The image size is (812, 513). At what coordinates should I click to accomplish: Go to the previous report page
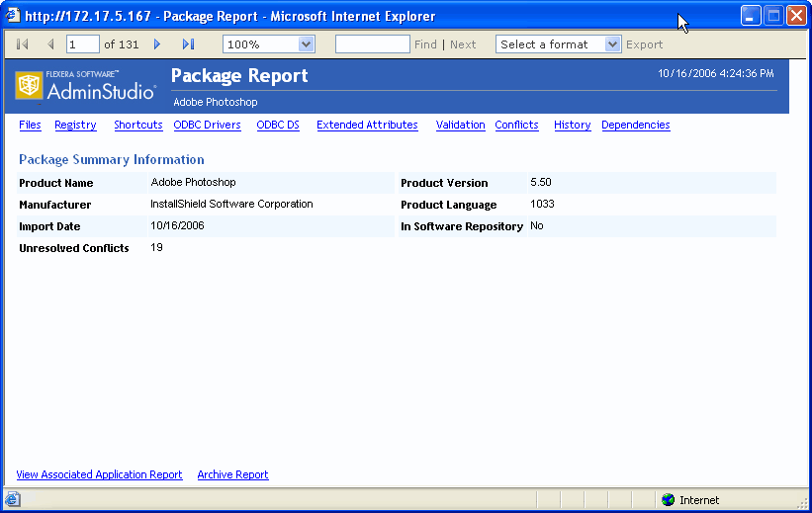[50, 44]
